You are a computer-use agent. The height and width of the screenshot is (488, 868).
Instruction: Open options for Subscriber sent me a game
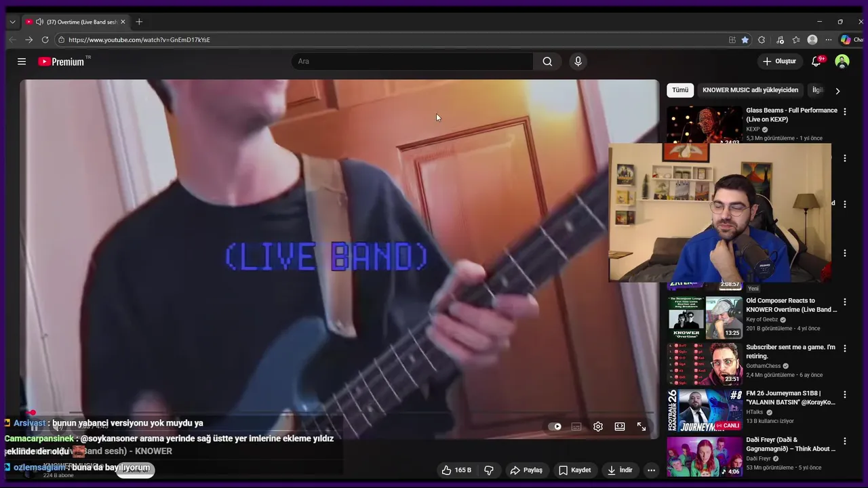(845, 348)
